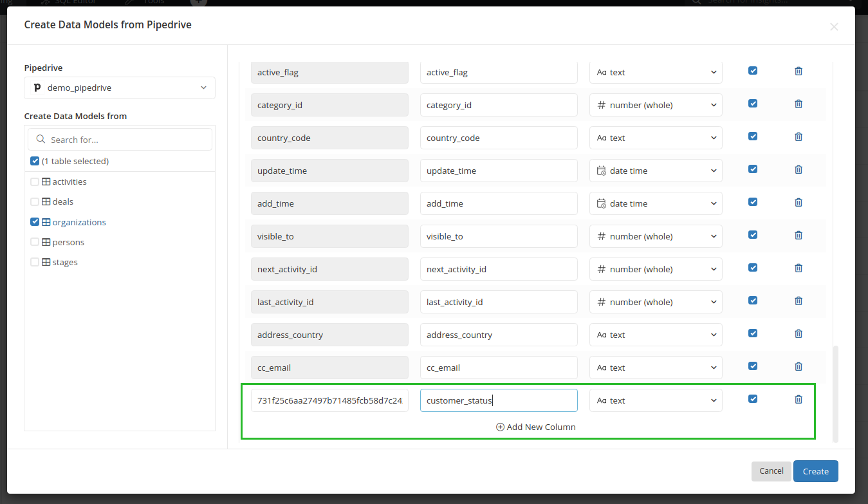Click Add New Column link
Image resolution: width=868 pixels, height=504 pixels.
[x=535, y=427]
